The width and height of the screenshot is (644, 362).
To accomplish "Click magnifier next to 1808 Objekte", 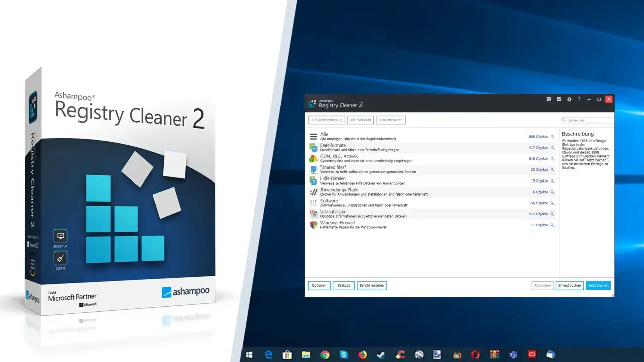I will [x=552, y=137].
